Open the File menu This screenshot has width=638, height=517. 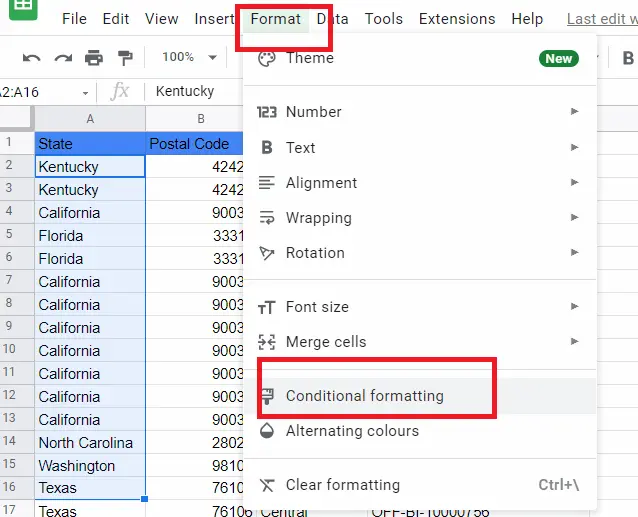point(74,19)
